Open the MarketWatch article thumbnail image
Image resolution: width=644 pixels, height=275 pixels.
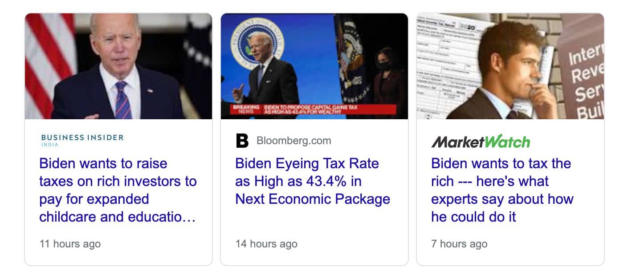(510, 66)
